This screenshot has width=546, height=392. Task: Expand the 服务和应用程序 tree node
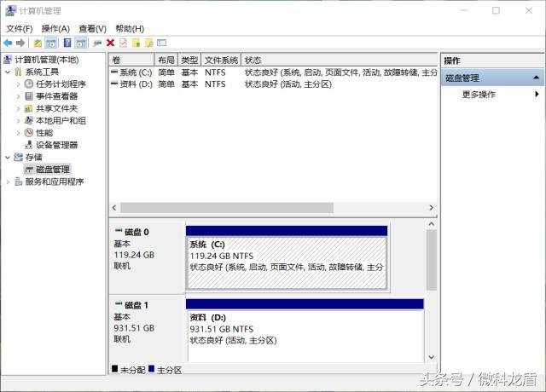8,182
